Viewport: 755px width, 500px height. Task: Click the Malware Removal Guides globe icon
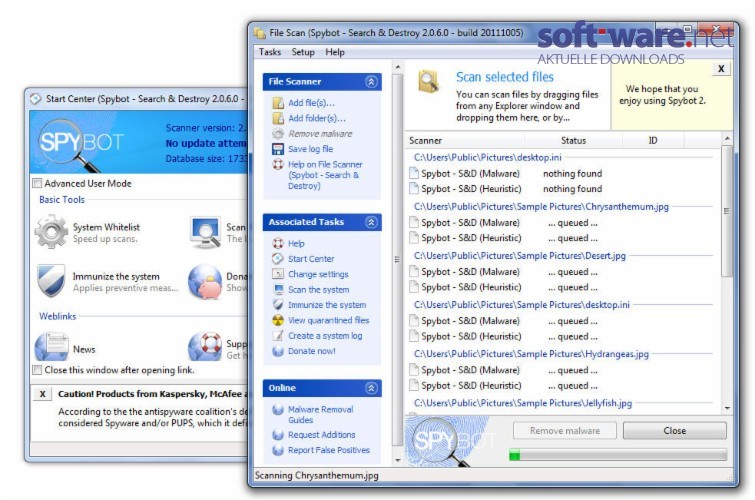click(x=278, y=409)
